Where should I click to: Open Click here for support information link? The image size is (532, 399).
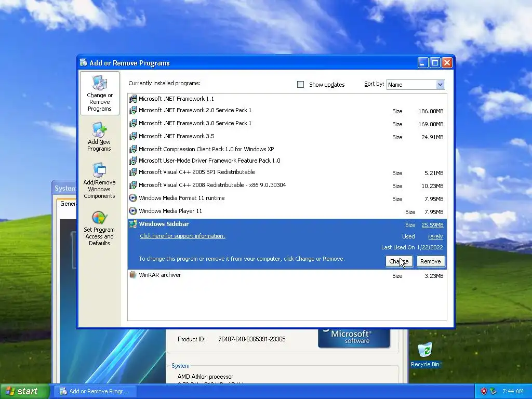(182, 236)
